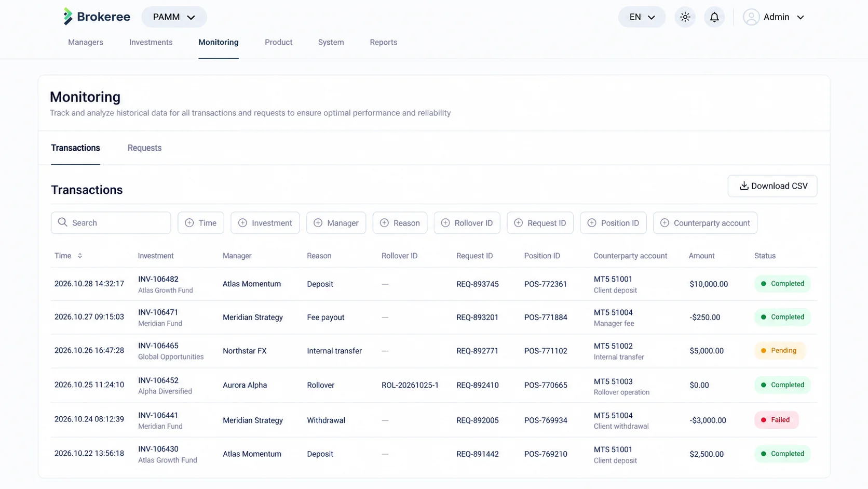Select the Monitoring menu item
The height and width of the screenshot is (489, 868).
(x=219, y=42)
